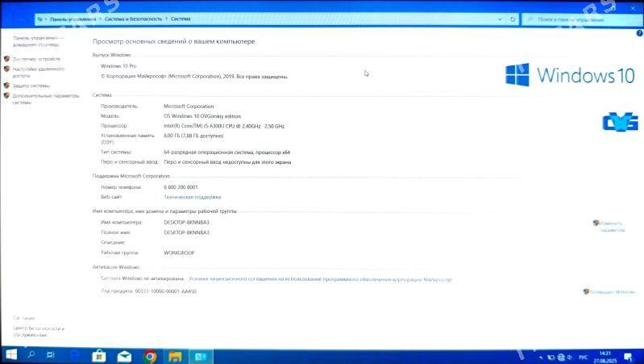Click the Windows 10 logo
This screenshot has height=364, width=644.
coord(570,75)
